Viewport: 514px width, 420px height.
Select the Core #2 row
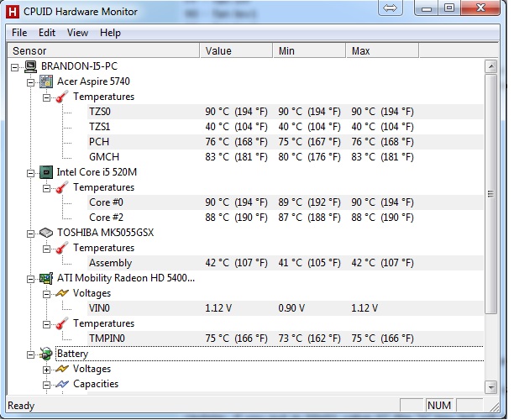point(286,218)
